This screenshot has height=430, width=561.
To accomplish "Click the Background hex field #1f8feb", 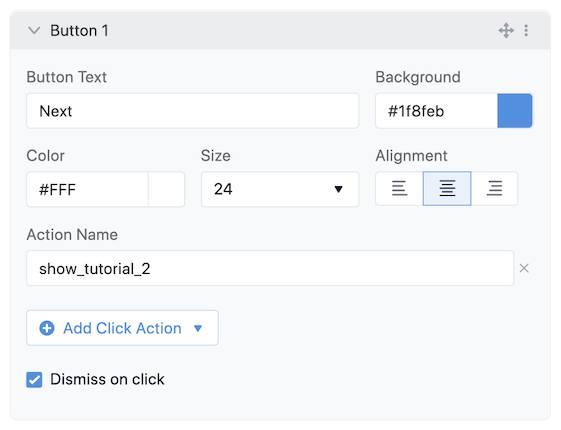I will (436, 111).
